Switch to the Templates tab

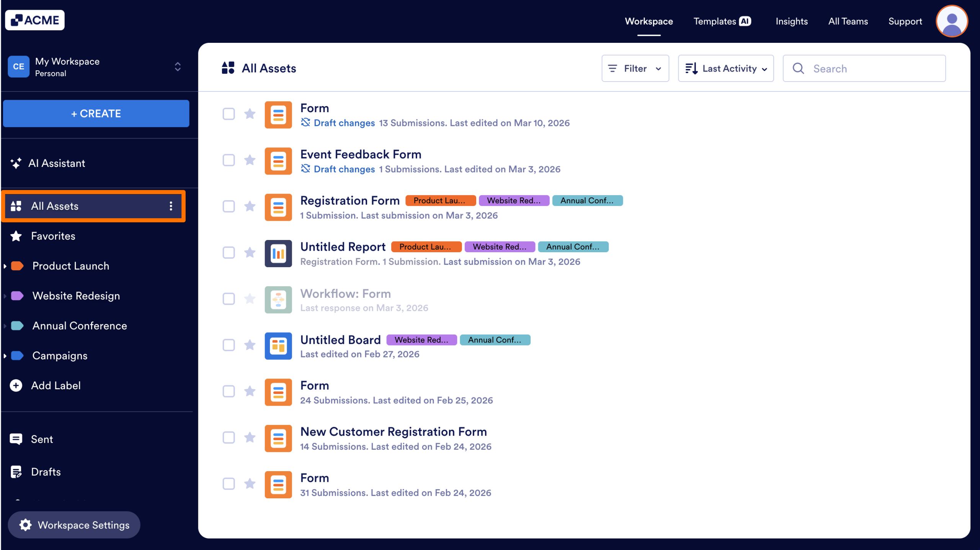coord(722,21)
